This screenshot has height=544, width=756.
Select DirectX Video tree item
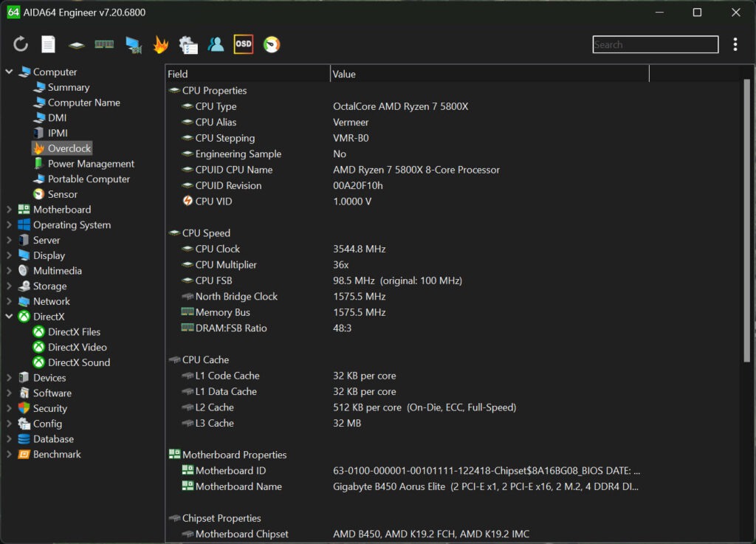[x=69, y=347]
